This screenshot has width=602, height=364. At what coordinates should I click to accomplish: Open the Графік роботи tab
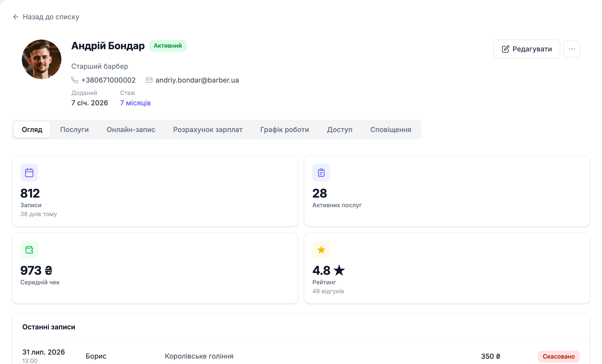285,130
